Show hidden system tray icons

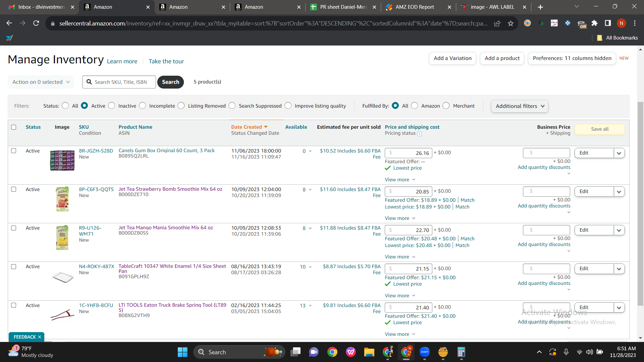539,352
